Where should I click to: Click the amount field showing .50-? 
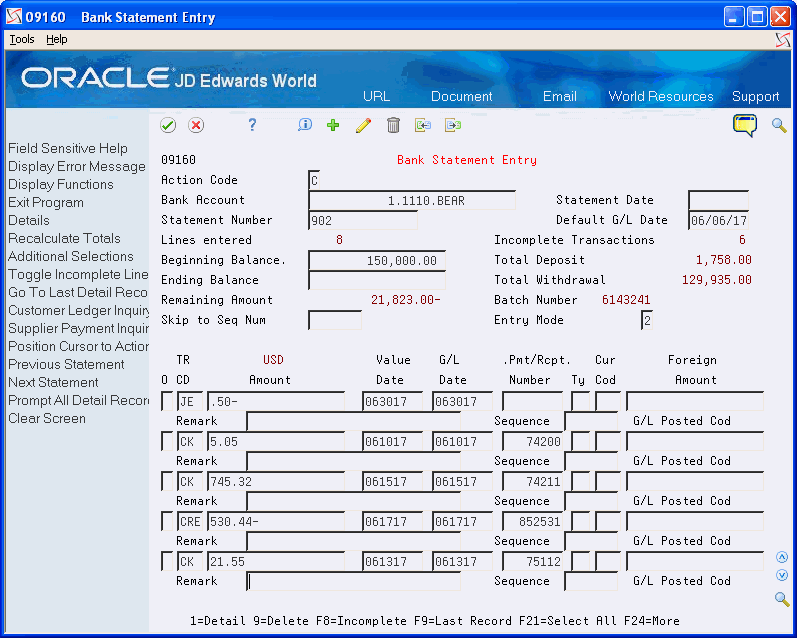click(x=276, y=401)
